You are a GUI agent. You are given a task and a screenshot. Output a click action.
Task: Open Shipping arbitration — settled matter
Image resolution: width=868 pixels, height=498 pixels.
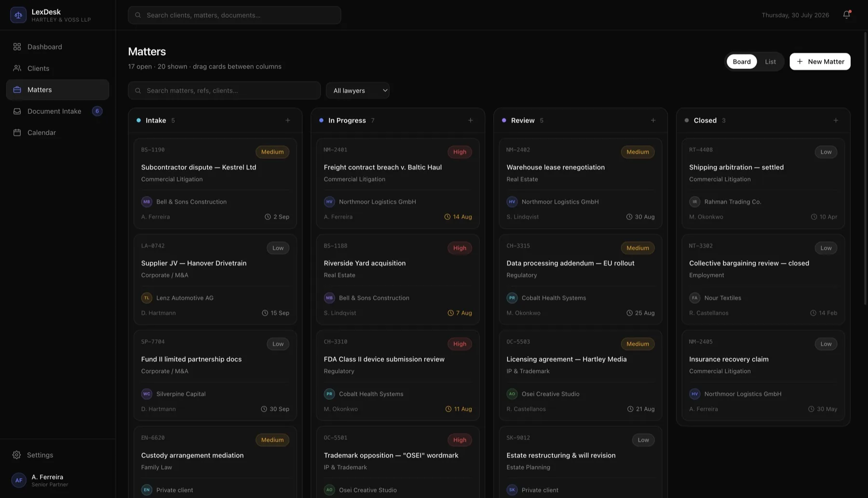(x=763, y=184)
